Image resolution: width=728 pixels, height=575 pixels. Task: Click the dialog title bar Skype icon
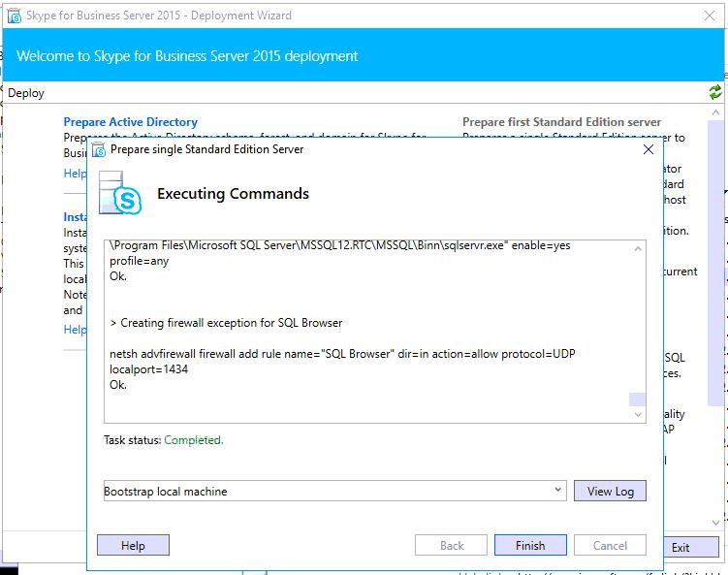pyautogui.click(x=99, y=149)
